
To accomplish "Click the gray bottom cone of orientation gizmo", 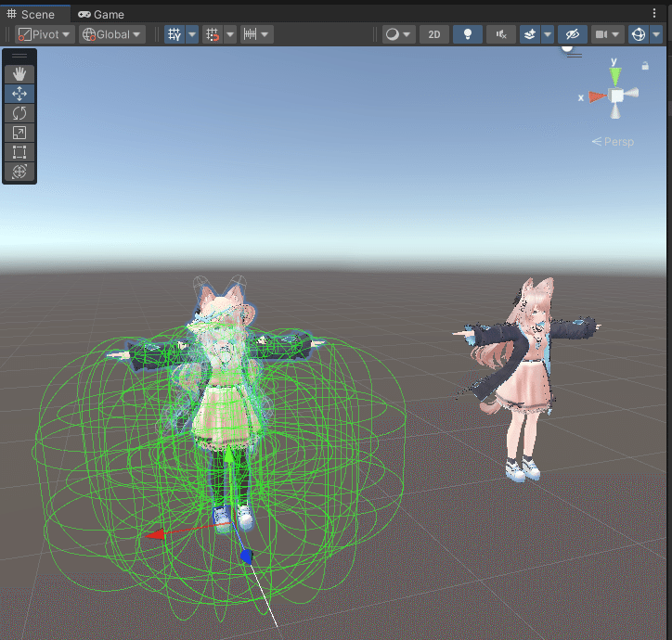I will click(x=615, y=111).
